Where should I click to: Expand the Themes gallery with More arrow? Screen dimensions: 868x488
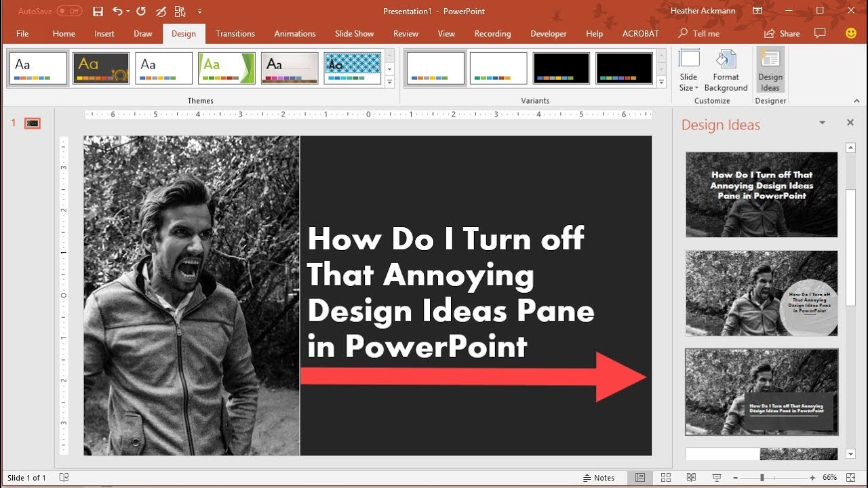[x=389, y=82]
